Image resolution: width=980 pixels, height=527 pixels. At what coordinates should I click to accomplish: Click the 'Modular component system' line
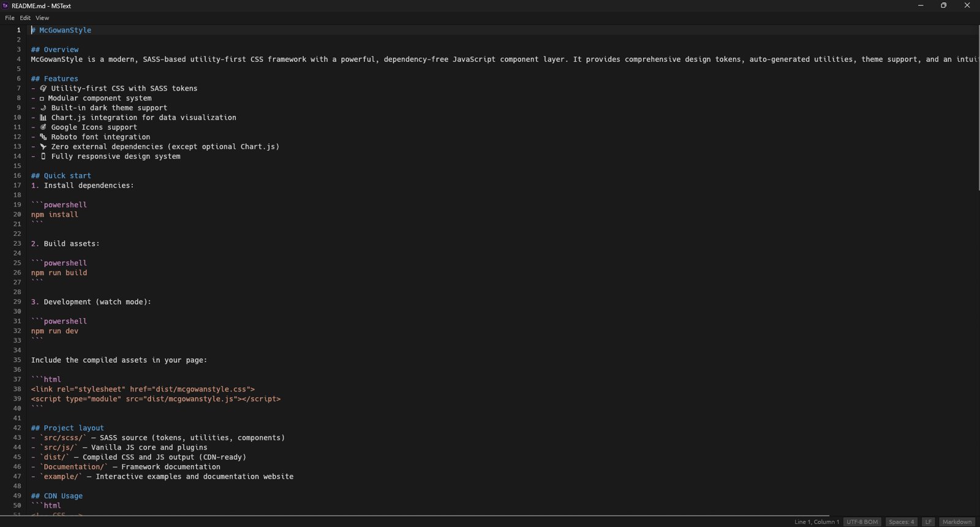point(91,99)
